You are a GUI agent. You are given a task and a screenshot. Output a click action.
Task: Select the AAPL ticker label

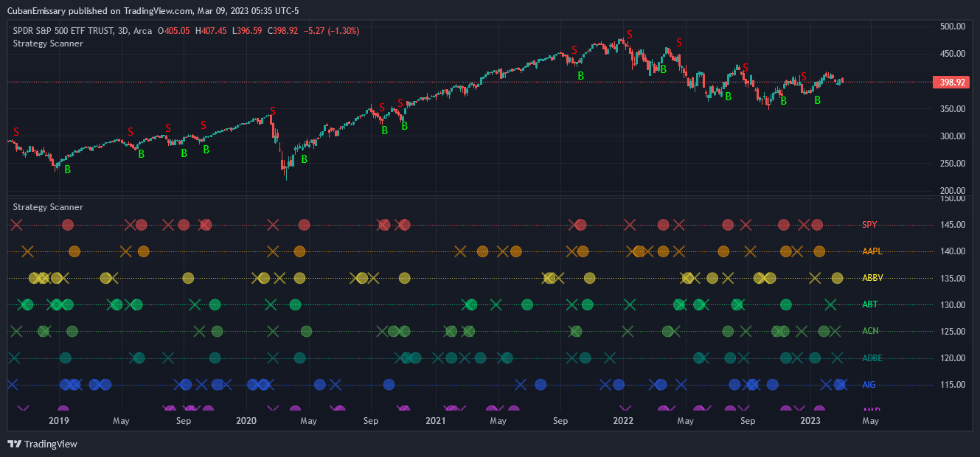pyautogui.click(x=872, y=251)
